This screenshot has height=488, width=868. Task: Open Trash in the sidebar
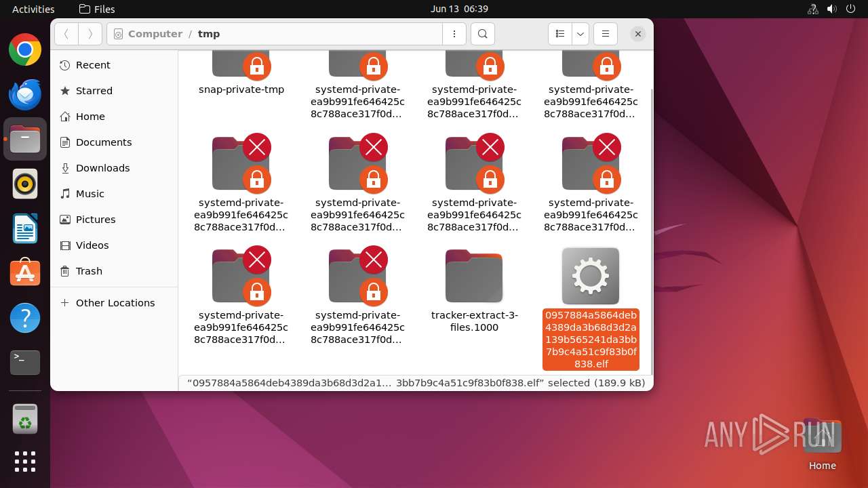pos(114,271)
